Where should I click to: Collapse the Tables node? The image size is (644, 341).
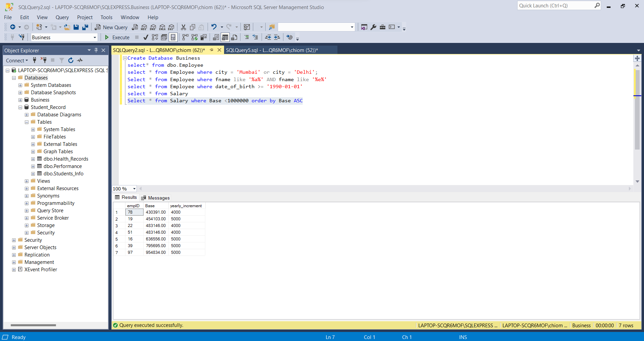26,122
